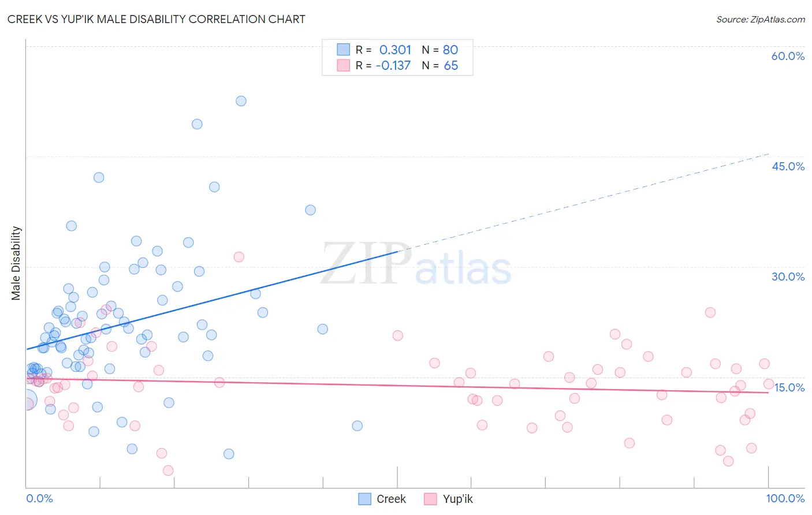
Task: Click the highest blue Creek data point
Action: [x=241, y=101]
